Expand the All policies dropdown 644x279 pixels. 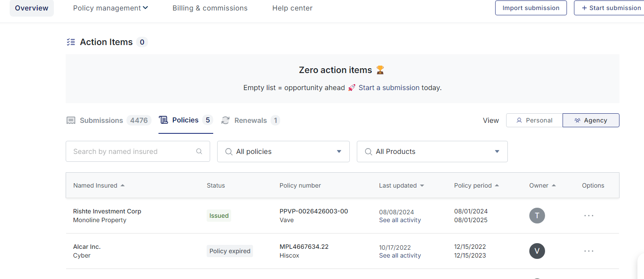click(x=283, y=152)
